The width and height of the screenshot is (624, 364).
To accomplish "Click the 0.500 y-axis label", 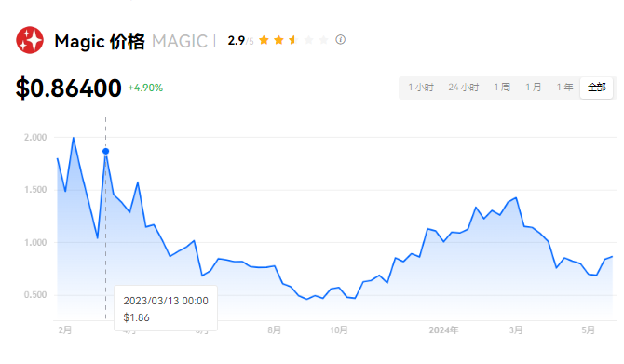I will [35, 295].
